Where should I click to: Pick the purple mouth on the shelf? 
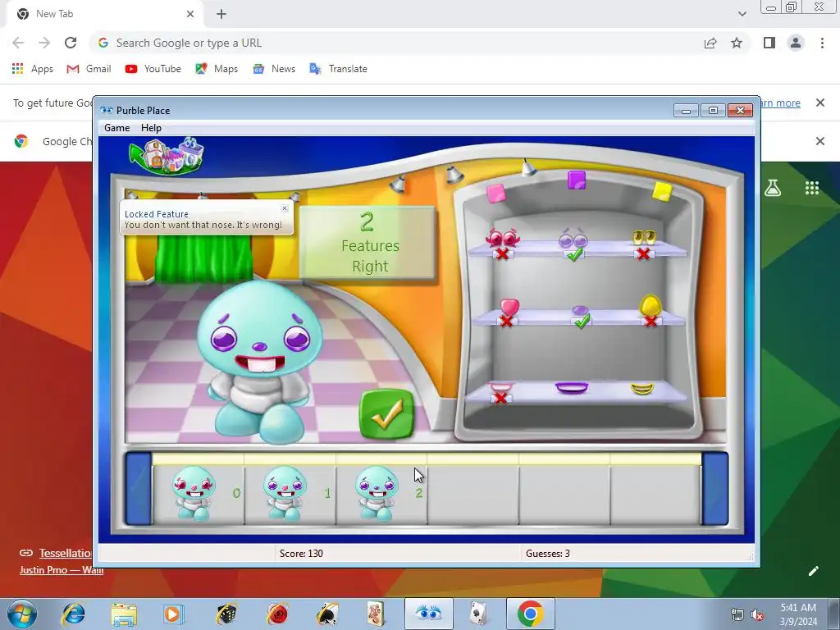pos(572,387)
